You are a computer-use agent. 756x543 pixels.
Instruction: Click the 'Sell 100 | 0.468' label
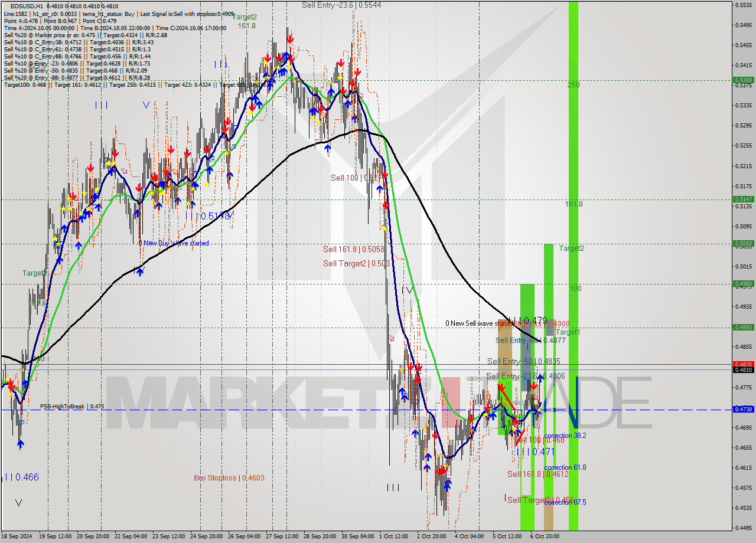tap(539, 440)
